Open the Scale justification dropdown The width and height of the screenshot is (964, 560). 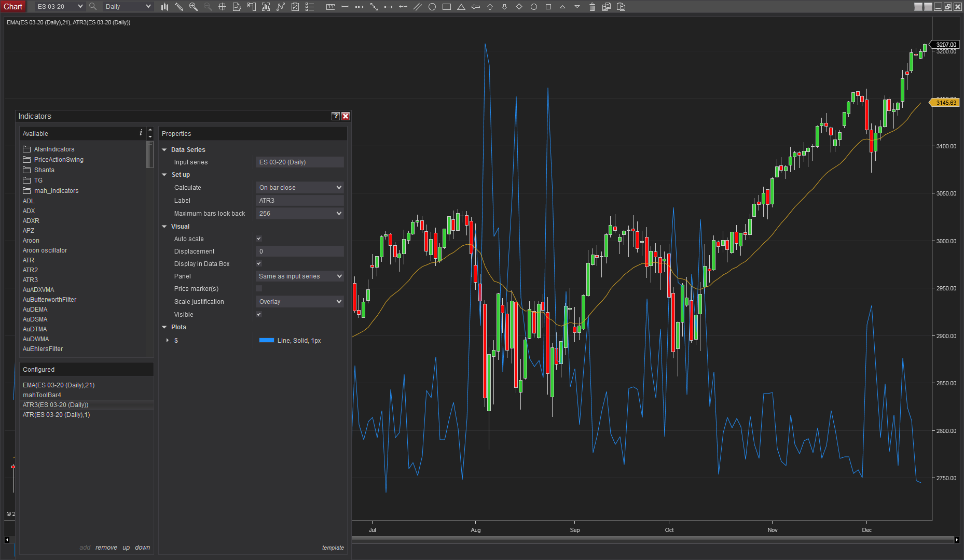(x=299, y=302)
